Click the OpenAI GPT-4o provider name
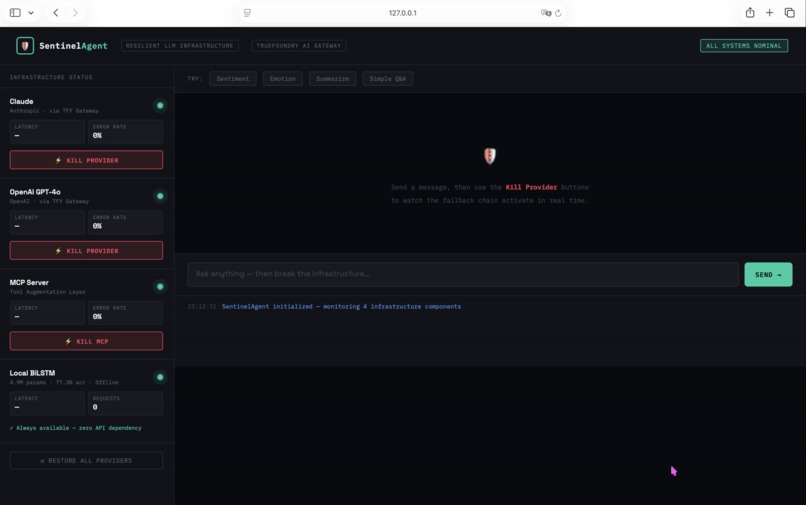806x505 pixels. 35,192
